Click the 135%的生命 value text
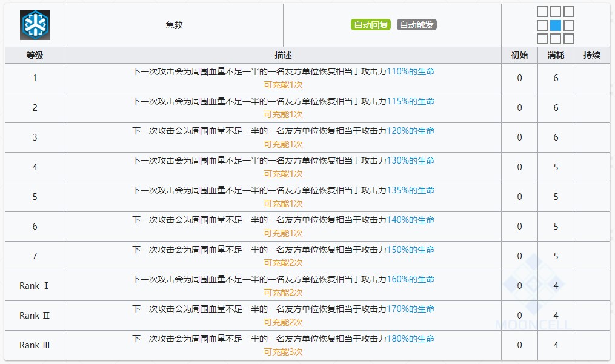This screenshot has width=615, height=364. tap(411, 190)
